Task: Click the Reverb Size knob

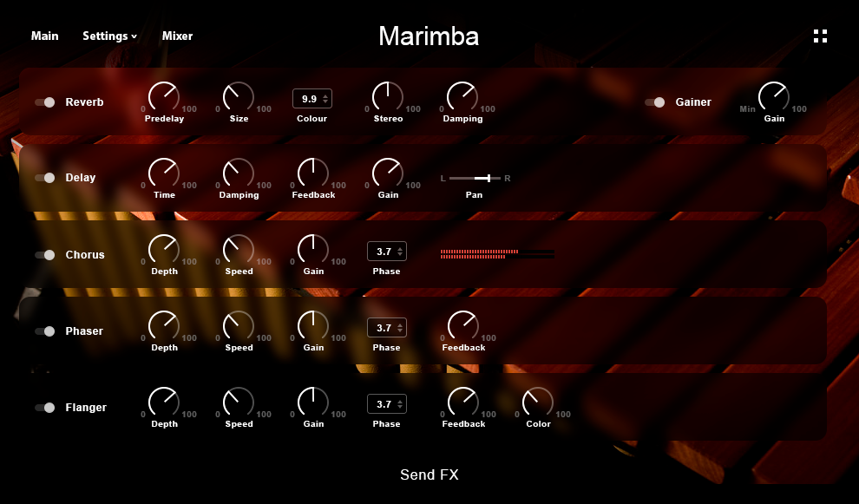Action: pos(239,96)
